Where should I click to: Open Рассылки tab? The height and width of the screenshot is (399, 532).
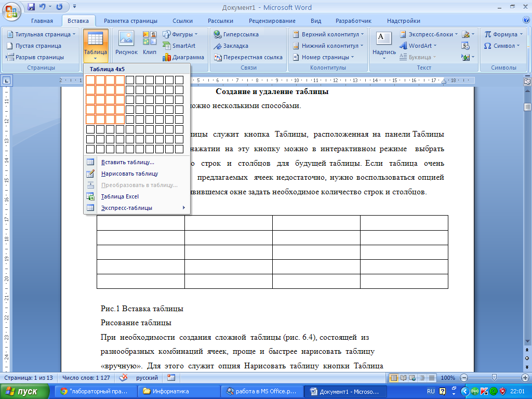220,21
